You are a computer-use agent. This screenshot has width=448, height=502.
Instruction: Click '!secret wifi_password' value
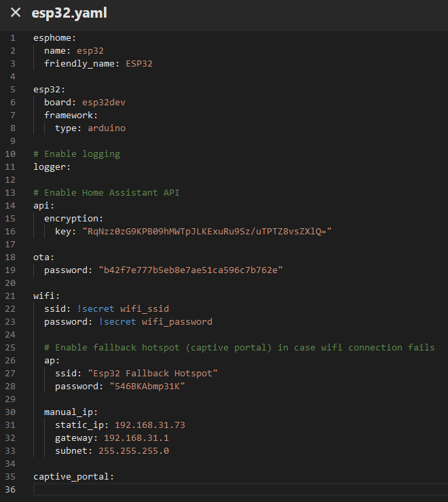(x=155, y=322)
